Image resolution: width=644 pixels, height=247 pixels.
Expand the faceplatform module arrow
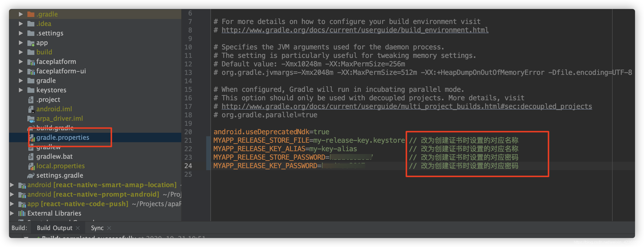point(21,62)
